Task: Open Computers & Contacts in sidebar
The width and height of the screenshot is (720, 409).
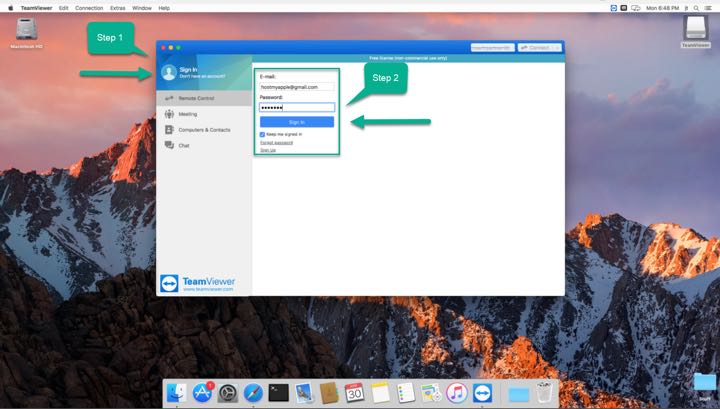Action: (x=204, y=130)
